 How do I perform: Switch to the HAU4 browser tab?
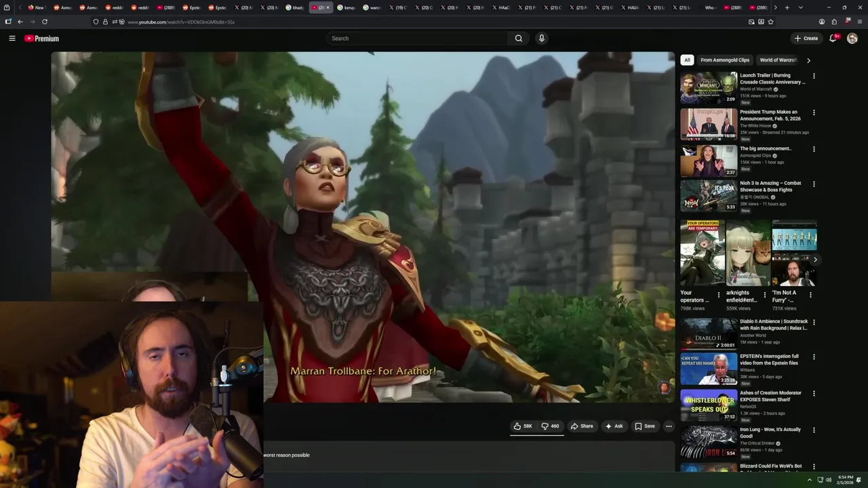point(630,7)
